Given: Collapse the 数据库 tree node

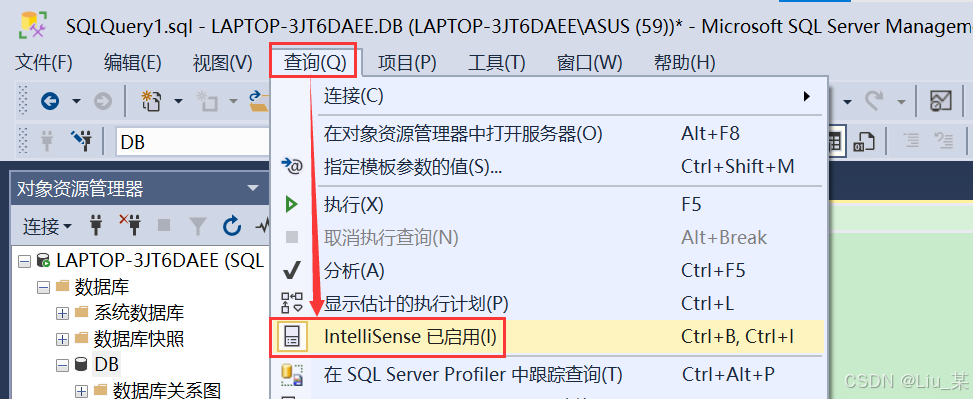Looking at the screenshot, I should [x=43, y=287].
